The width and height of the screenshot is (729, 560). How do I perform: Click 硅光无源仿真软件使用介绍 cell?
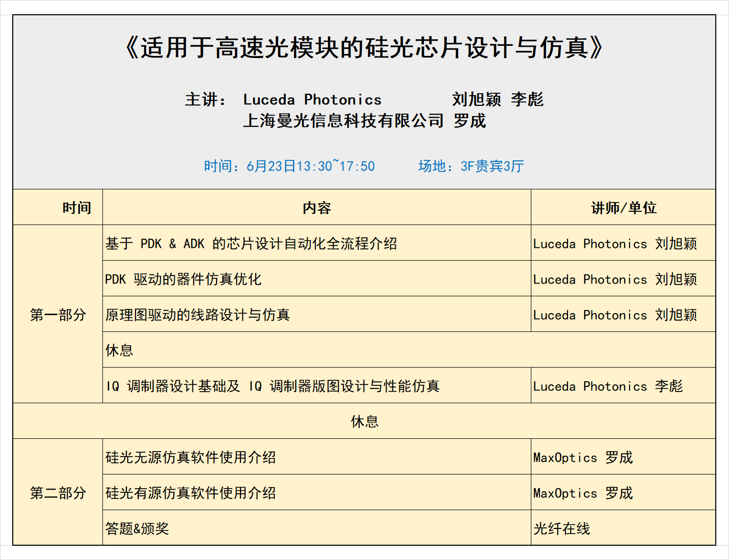coord(317,457)
